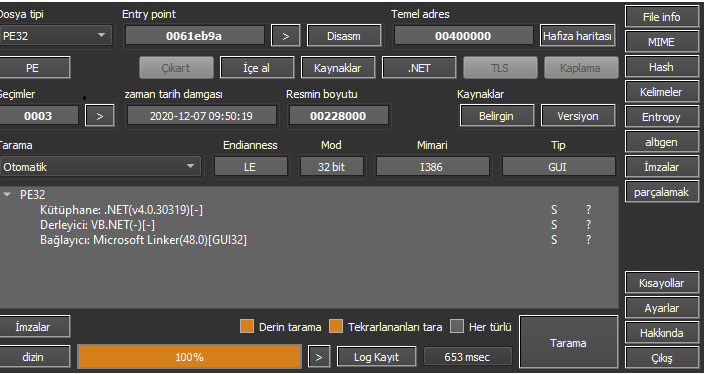Click the parçalamak button

point(661,192)
